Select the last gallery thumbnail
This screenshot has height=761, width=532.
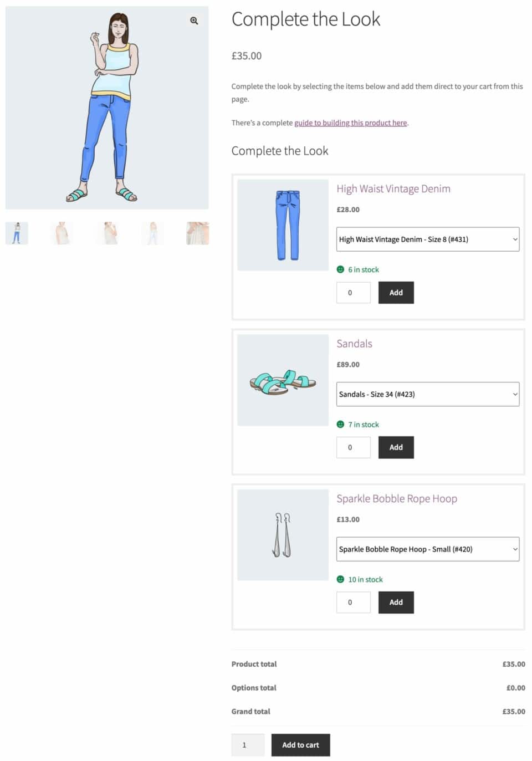pyautogui.click(x=197, y=233)
